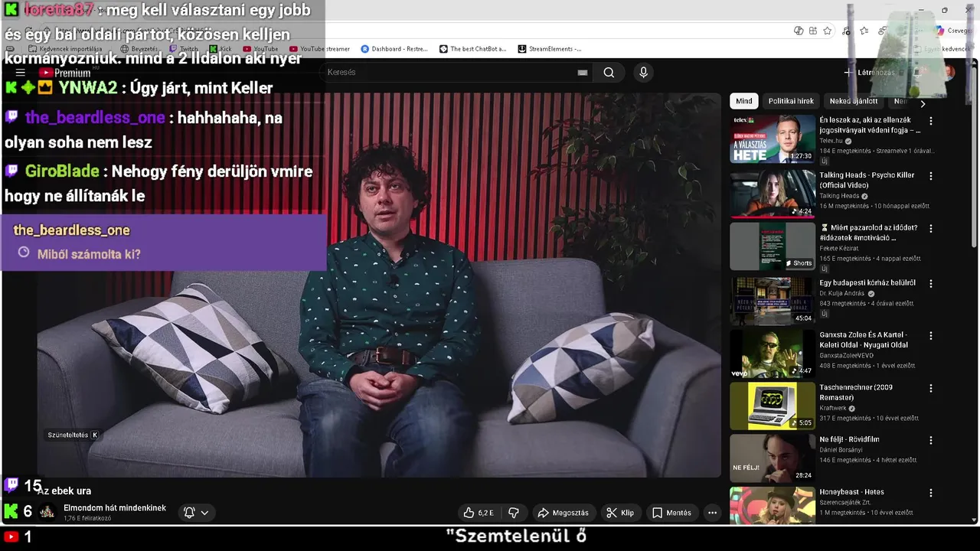Image resolution: width=980 pixels, height=551 pixels.
Task: Open Dr. Kulja András channel link
Action: click(842, 293)
